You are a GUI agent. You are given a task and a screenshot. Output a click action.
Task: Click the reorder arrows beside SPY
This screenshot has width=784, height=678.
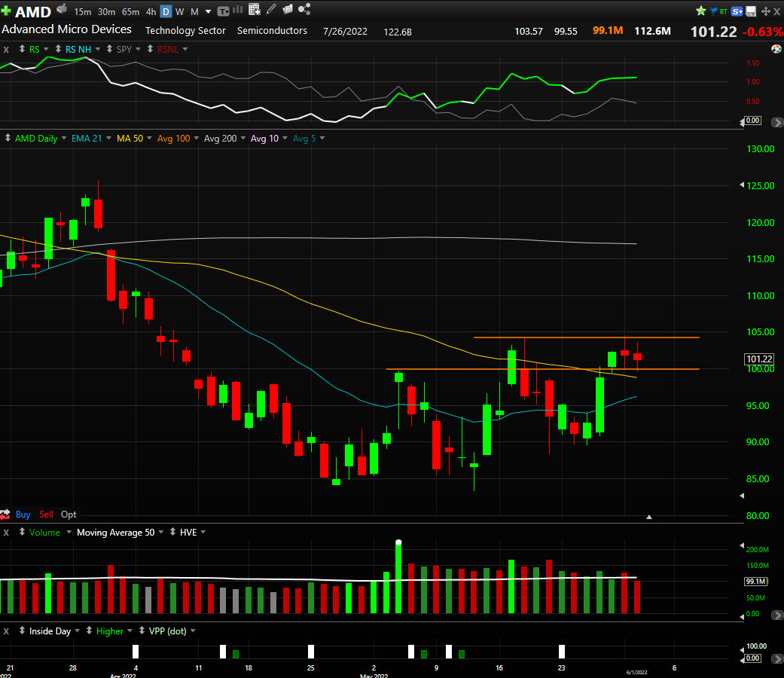(x=109, y=49)
